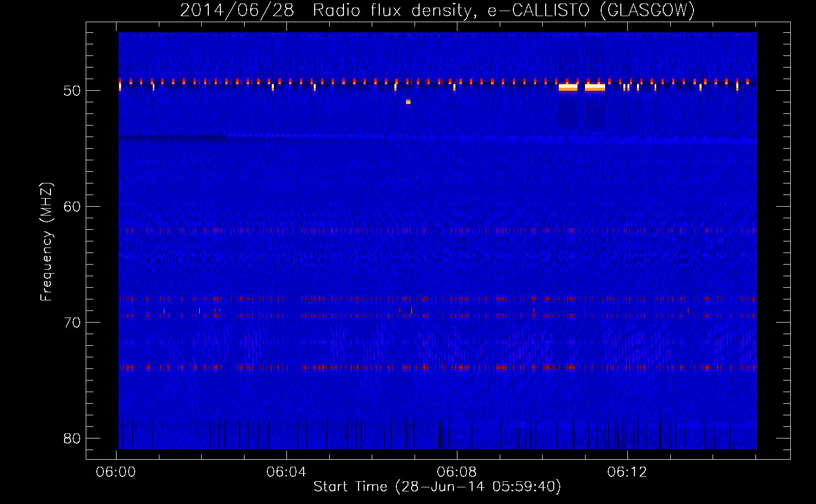Image resolution: width=816 pixels, height=504 pixels.
Task: Click the plot title "Radio flux density, e-CALLISTO (GLASGOW)"
Action: click(x=504, y=10)
